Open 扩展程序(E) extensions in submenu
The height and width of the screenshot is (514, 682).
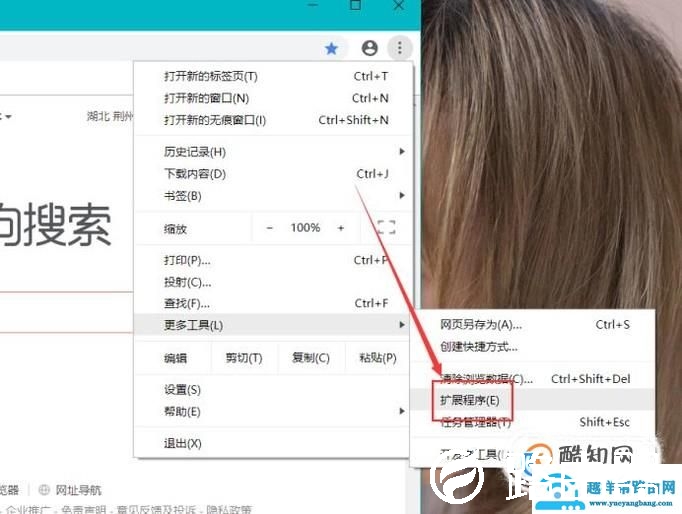[x=533, y=400]
